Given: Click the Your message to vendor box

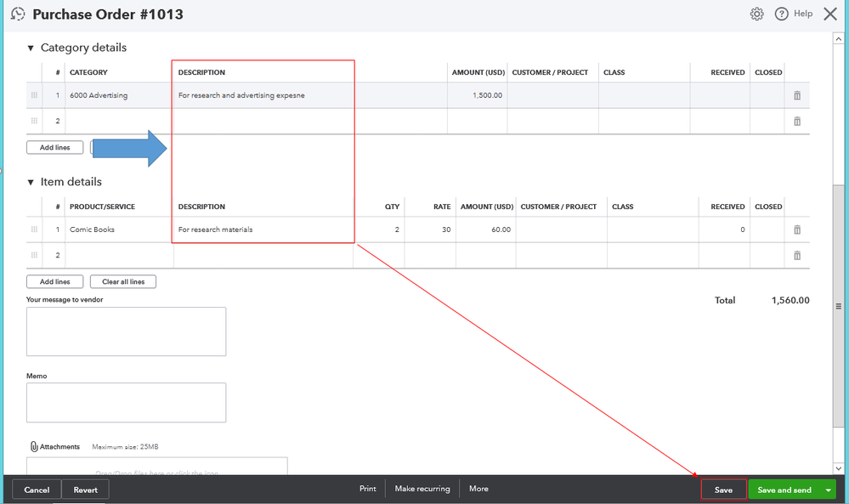Looking at the screenshot, I should coord(126,331).
